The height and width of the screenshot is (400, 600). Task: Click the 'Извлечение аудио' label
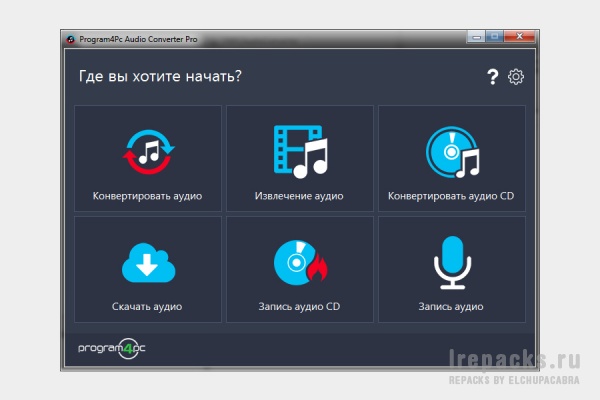pos(299,196)
